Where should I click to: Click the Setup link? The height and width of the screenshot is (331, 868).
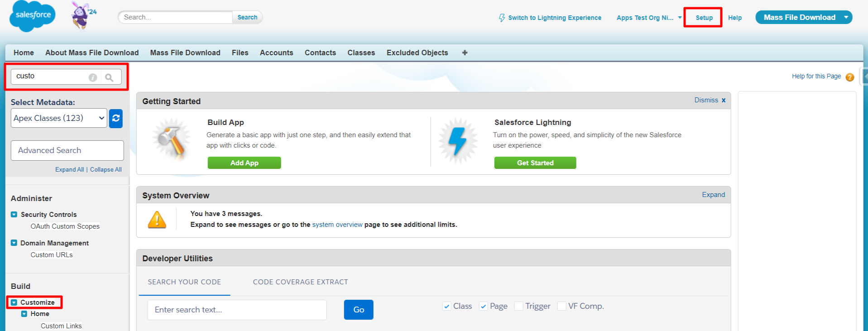pyautogui.click(x=704, y=18)
